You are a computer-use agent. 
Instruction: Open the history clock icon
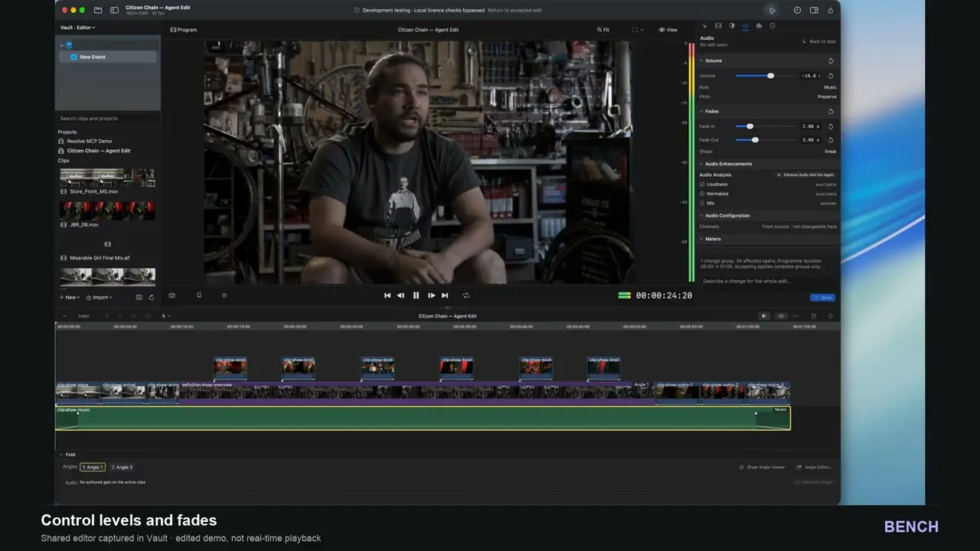click(x=797, y=10)
